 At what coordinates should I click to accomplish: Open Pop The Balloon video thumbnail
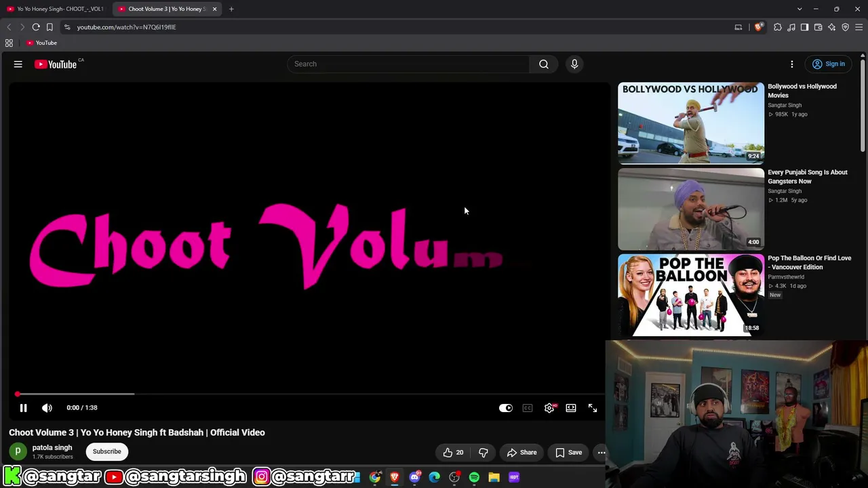(691, 295)
